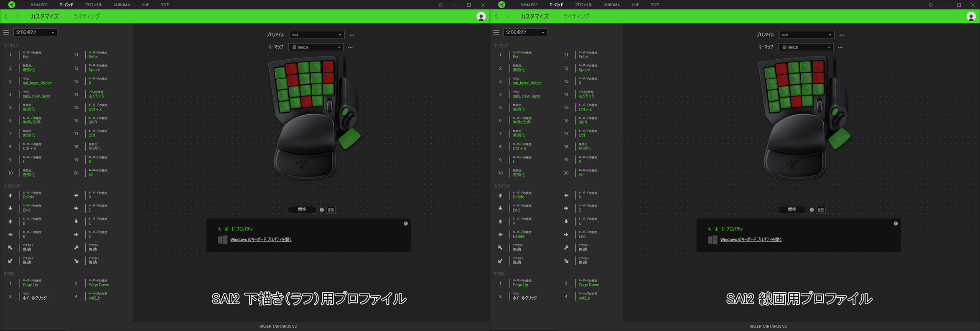Select key 14 右クリック assignment in left window
980x331 pixels.
click(x=97, y=94)
